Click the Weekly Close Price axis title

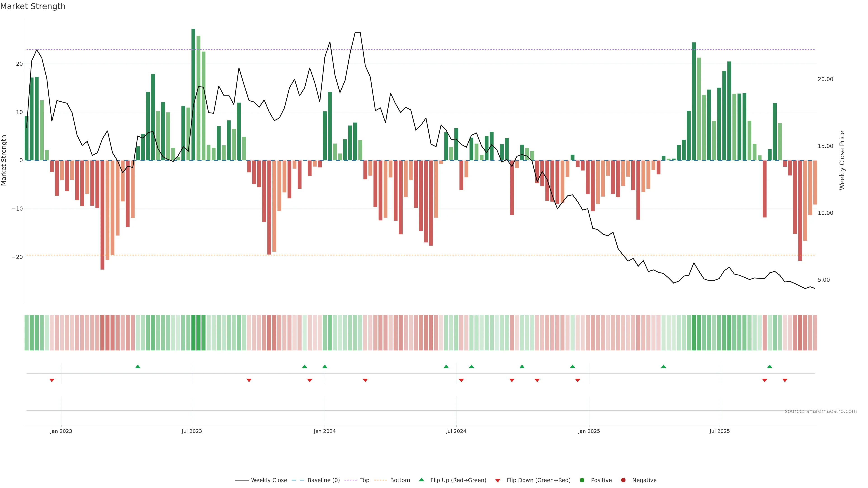tap(842, 160)
